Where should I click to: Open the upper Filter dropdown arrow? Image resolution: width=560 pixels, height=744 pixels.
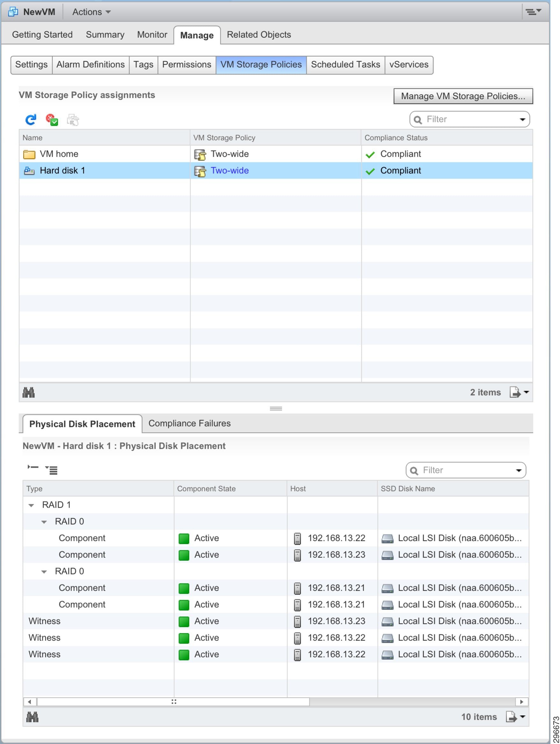[522, 120]
